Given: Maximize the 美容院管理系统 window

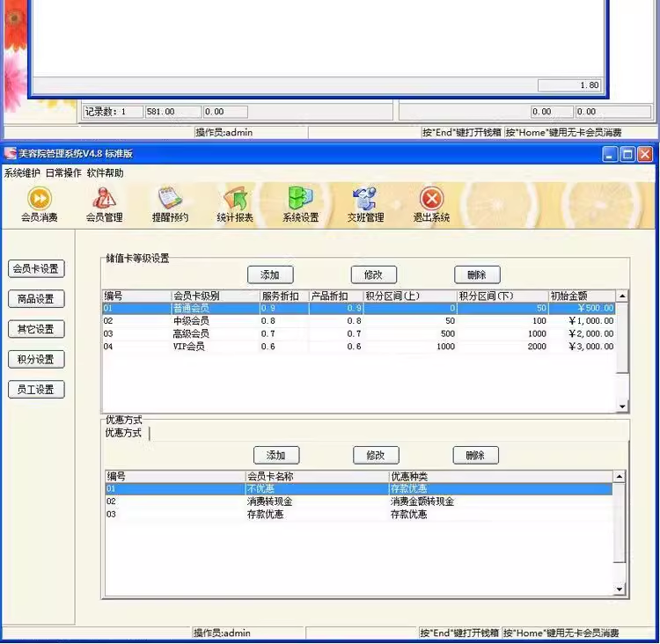Looking at the screenshot, I should point(627,155).
